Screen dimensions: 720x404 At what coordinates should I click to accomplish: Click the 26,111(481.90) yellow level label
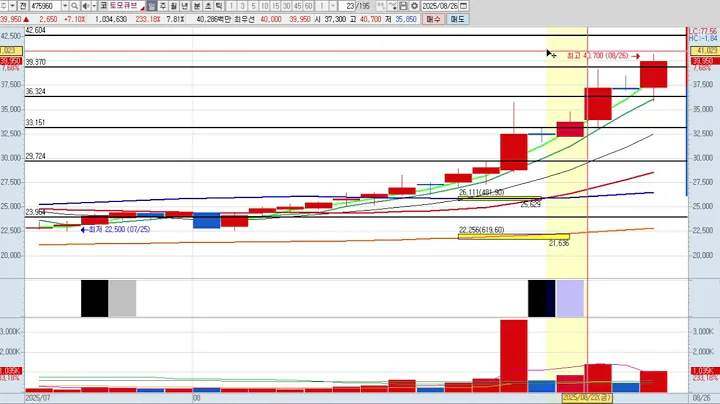[x=481, y=192]
